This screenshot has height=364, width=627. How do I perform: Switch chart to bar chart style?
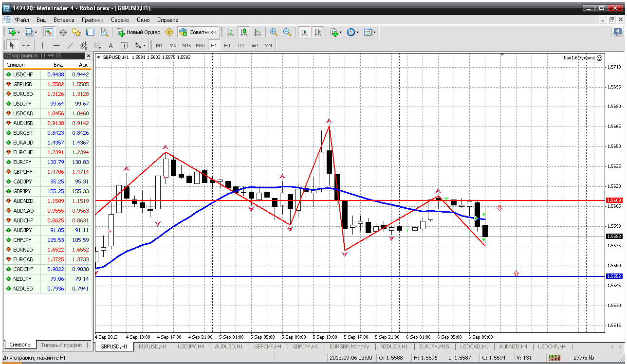(x=230, y=32)
